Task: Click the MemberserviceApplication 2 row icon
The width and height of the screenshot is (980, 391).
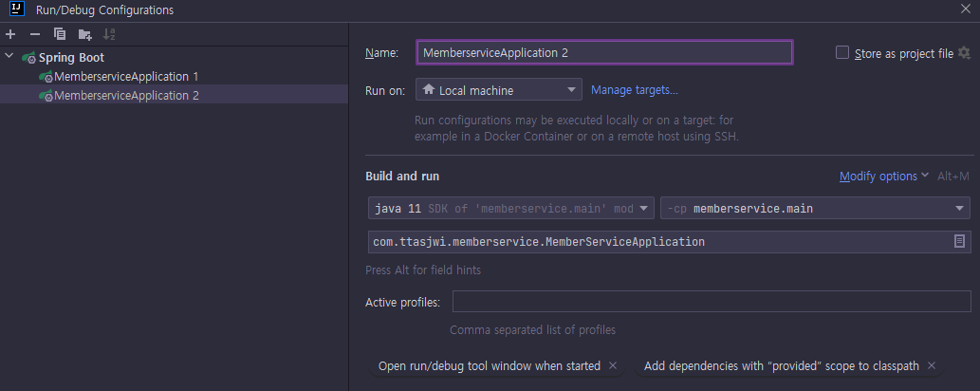Action: (46, 96)
